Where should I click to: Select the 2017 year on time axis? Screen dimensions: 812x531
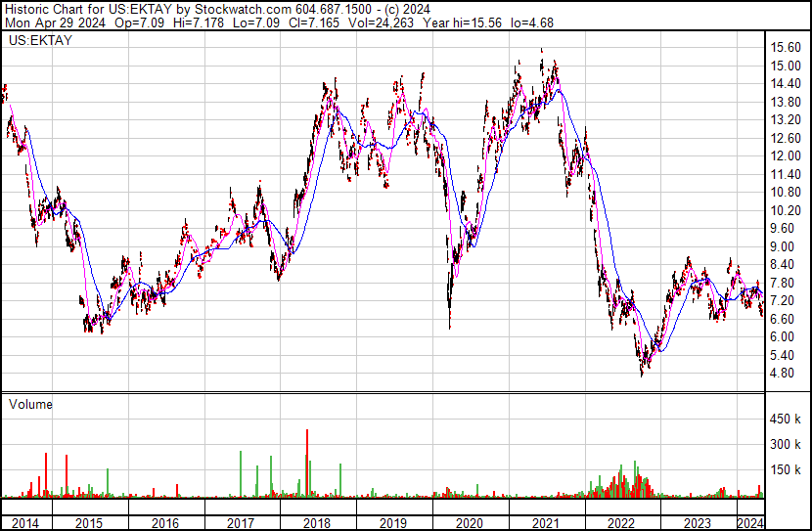[x=241, y=524]
